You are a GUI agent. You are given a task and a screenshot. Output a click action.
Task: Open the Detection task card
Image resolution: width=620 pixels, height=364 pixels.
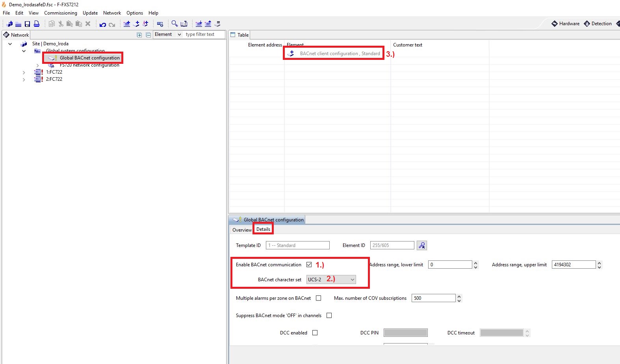(x=598, y=24)
